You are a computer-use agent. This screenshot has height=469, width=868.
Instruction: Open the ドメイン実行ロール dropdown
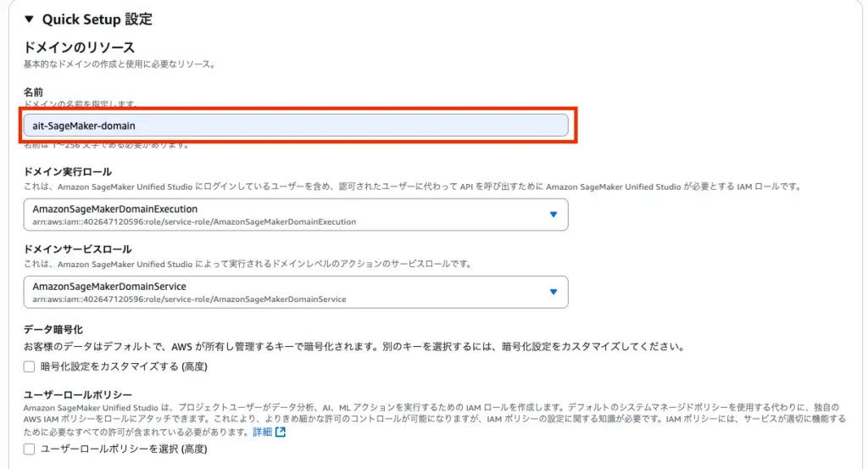(295, 215)
